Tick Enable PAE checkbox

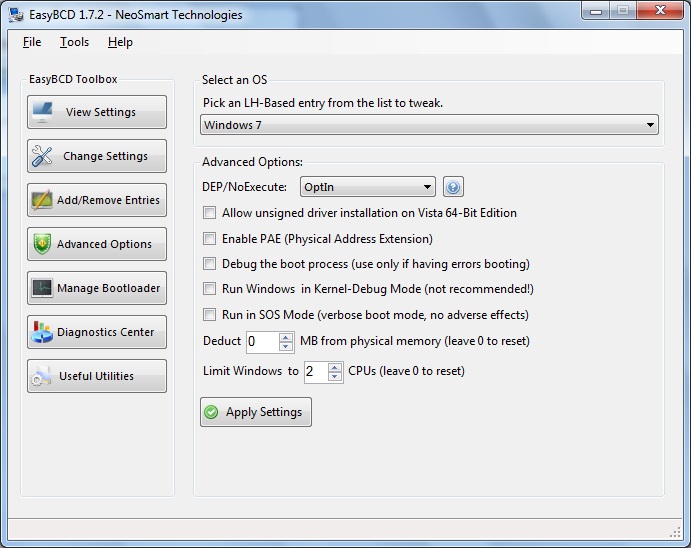click(x=209, y=239)
